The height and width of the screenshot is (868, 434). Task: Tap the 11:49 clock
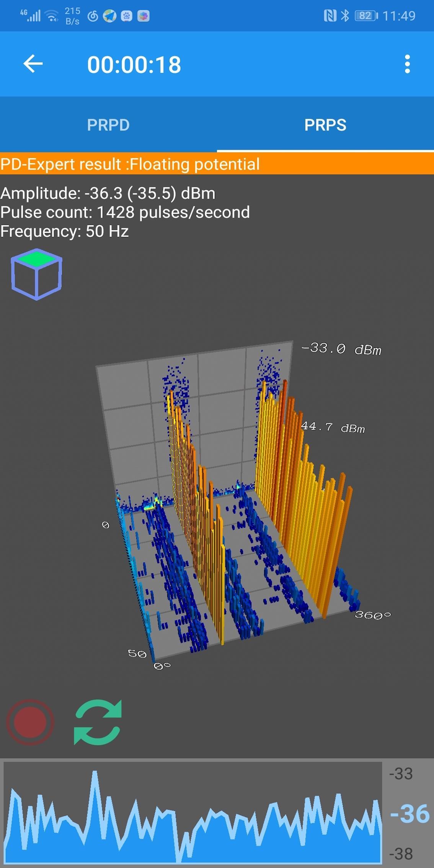tap(399, 16)
